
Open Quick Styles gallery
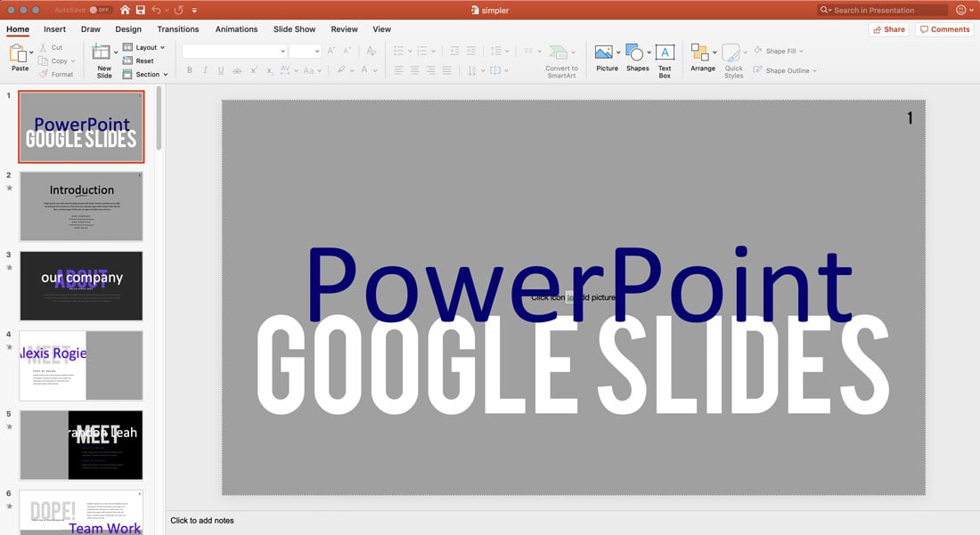tap(734, 61)
